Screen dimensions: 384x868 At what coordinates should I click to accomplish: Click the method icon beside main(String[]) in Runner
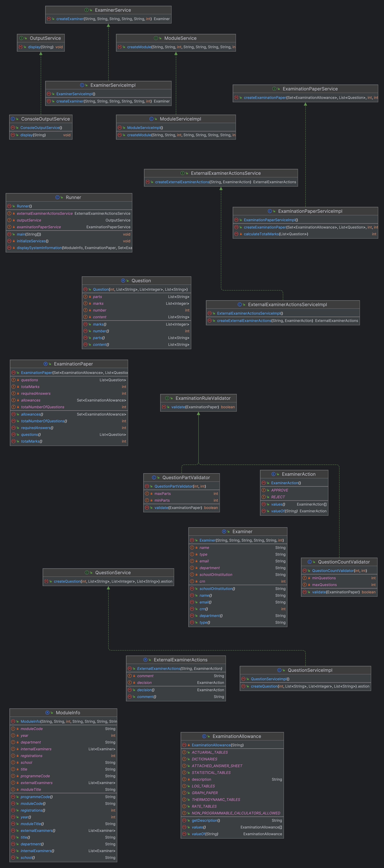pos(9,234)
